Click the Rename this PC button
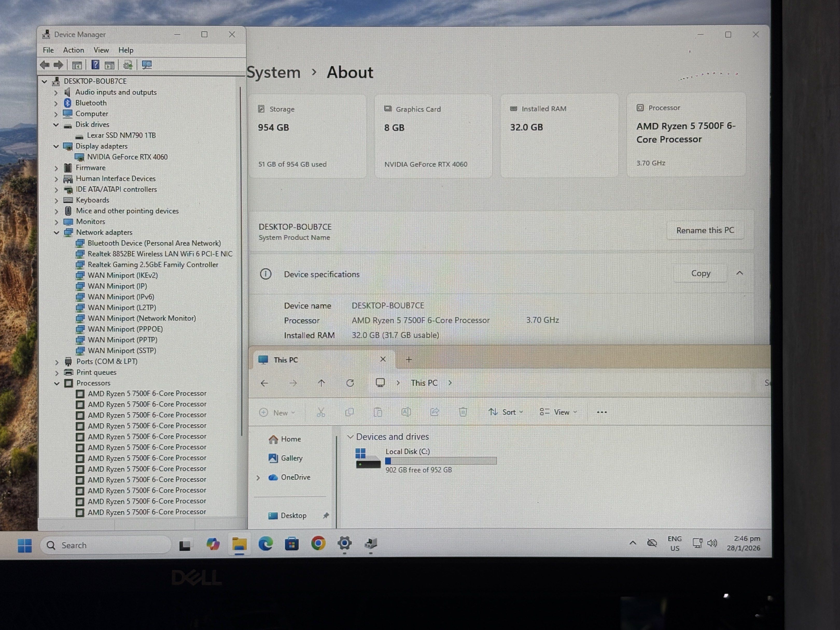Screen dimensions: 840x630 tap(705, 230)
